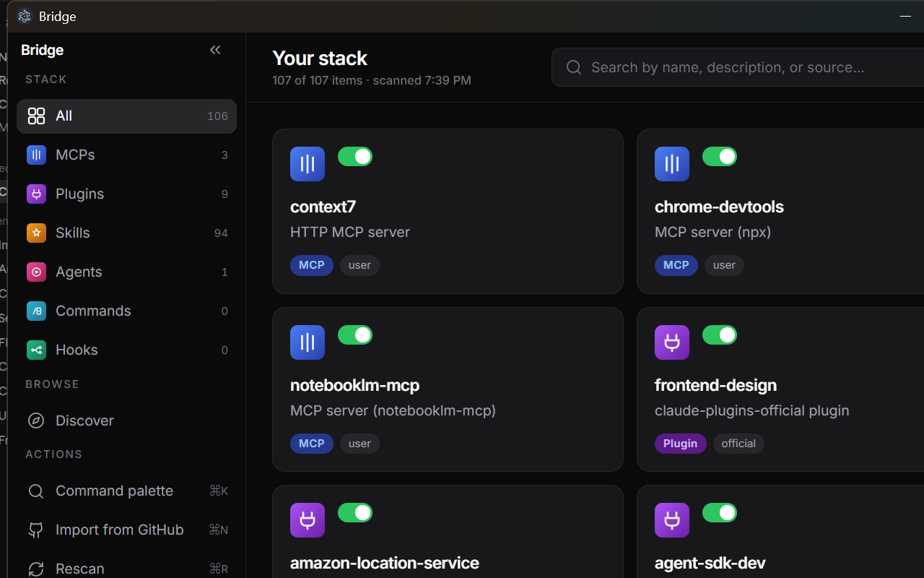Image resolution: width=924 pixels, height=578 pixels.
Task: Select the Hooks icon in the sidebar
Action: point(36,350)
